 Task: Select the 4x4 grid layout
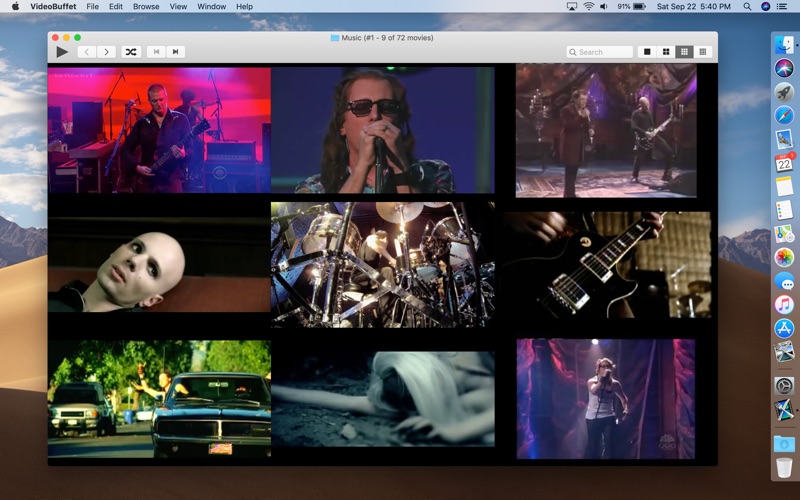click(x=703, y=52)
